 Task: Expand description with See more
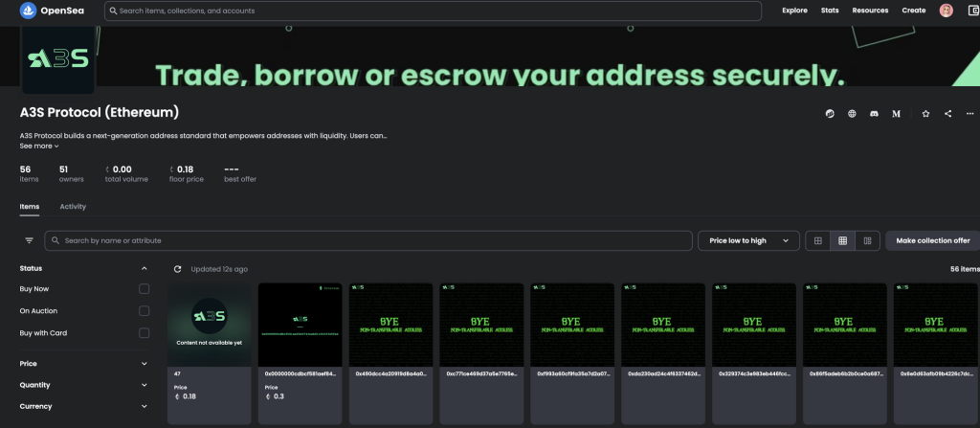[x=38, y=146]
